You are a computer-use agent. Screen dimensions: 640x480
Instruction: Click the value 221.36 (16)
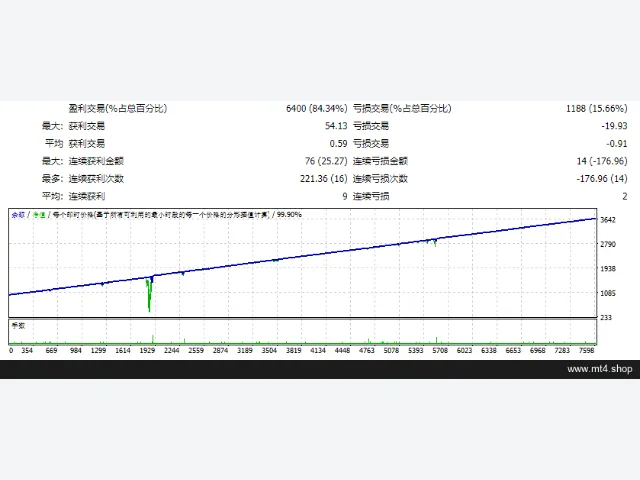324,179
